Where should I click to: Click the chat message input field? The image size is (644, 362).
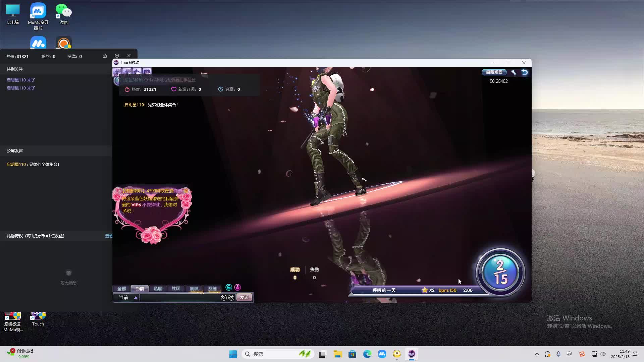(179, 298)
